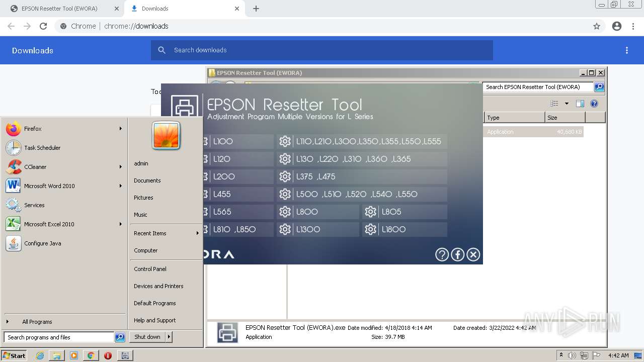Open Default Programs

point(155,303)
